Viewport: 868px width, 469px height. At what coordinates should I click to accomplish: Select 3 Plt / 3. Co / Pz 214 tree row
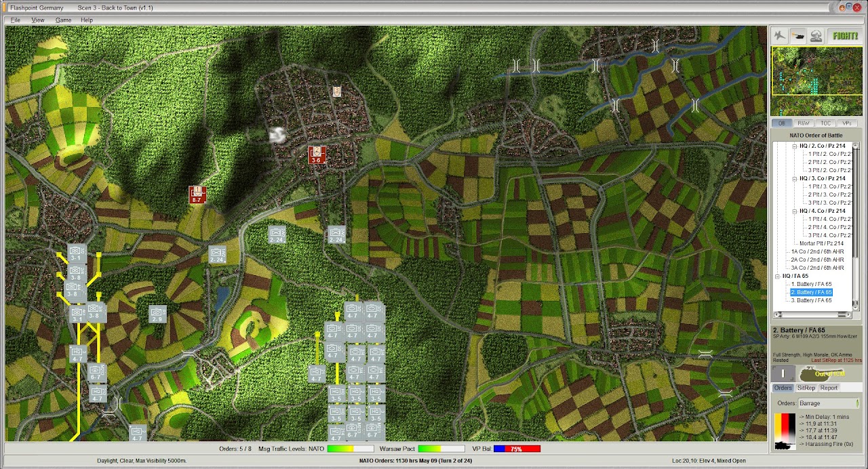click(x=829, y=203)
